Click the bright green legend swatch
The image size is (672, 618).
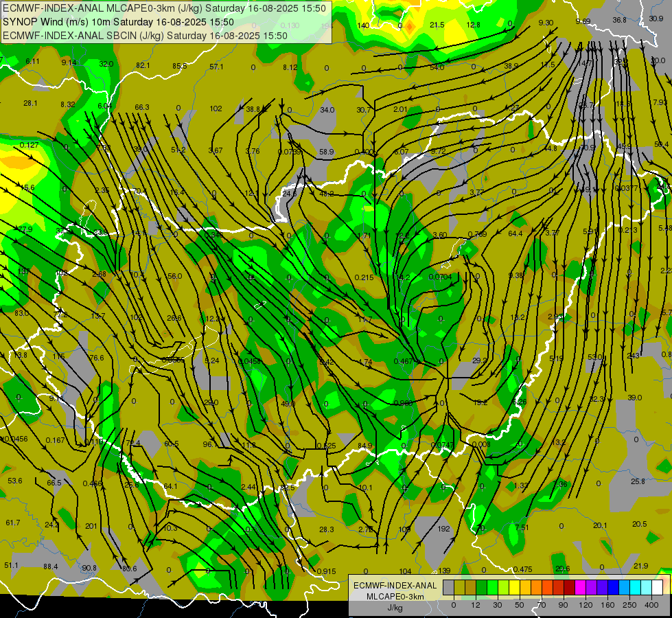tap(492, 587)
